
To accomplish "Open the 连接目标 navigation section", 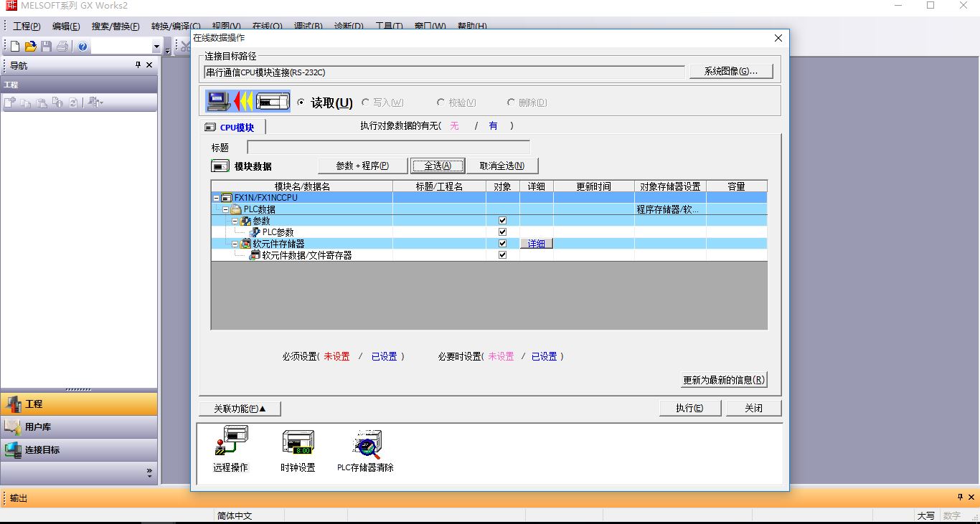I will point(79,450).
